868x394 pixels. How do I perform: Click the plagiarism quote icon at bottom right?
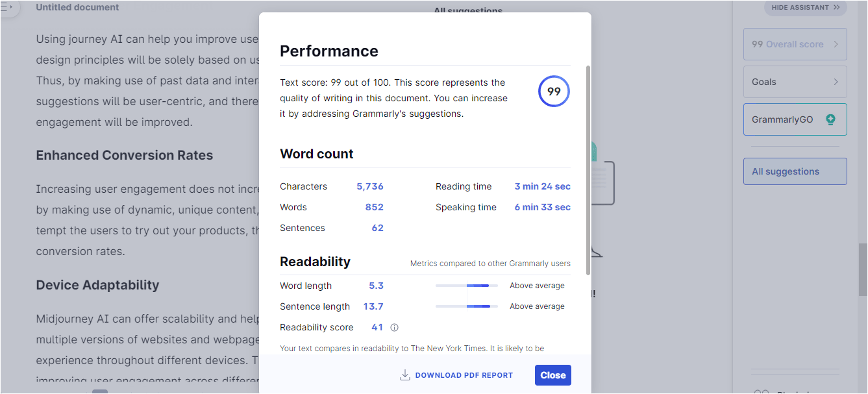[x=762, y=391]
